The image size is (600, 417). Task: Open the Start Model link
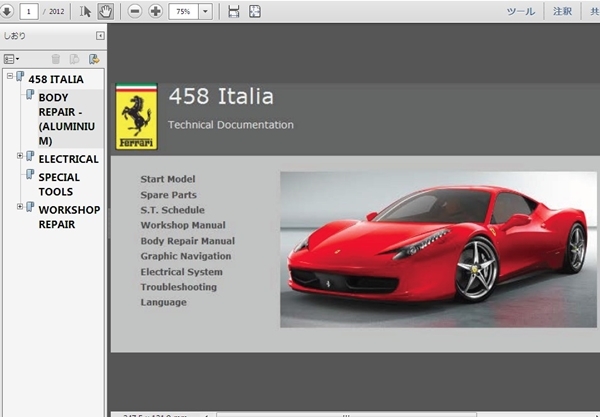tap(168, 179)
